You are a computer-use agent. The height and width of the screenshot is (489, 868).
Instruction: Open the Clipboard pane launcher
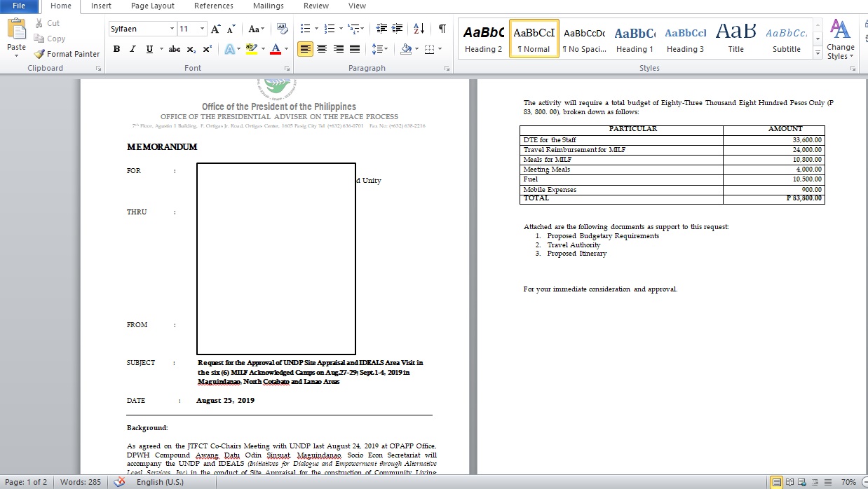coord(99,69)
